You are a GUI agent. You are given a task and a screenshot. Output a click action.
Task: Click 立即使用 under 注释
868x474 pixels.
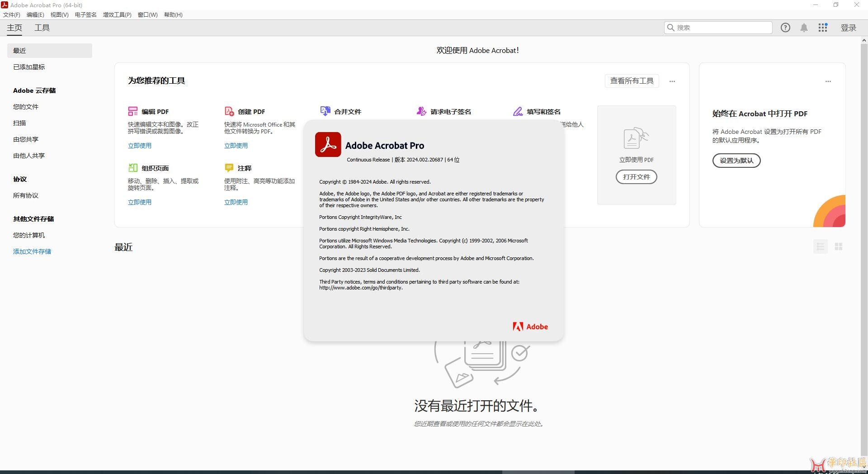(x=236, y=202)
